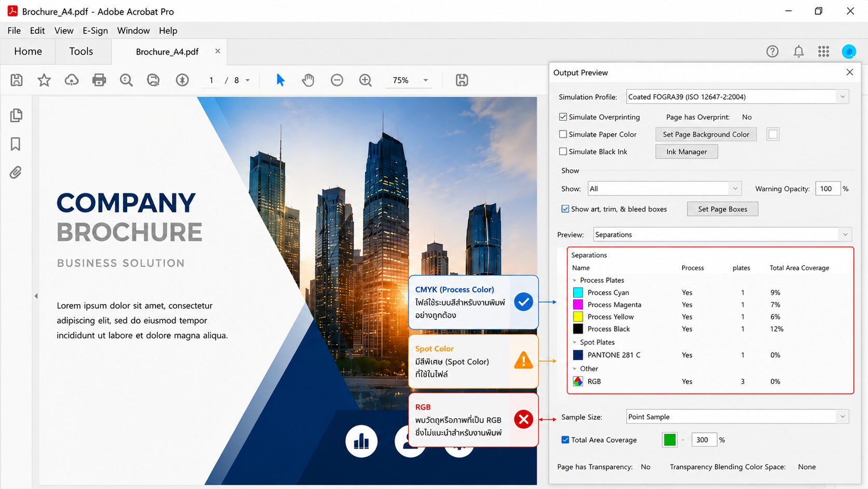Click the zoom in plus icon
The height and width of the screenshot is (489, 868).
365,80
